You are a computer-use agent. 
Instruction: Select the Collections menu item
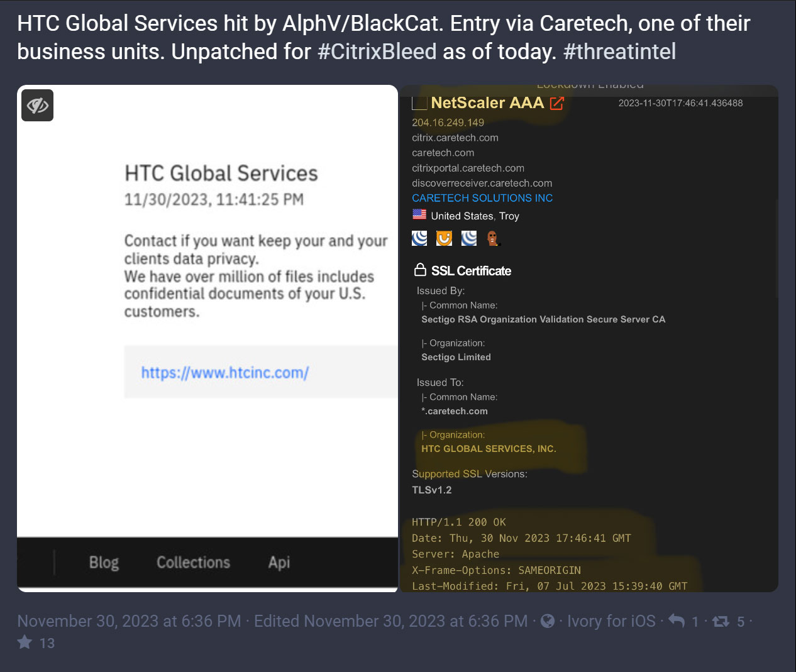(193, 563)
